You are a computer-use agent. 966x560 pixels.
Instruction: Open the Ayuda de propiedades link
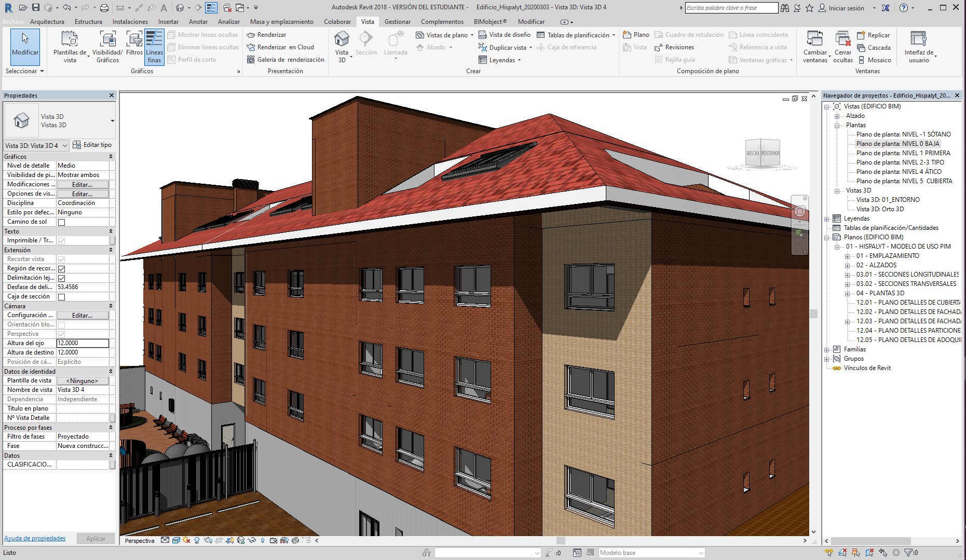pyautogui.click(x=35, y=538)
